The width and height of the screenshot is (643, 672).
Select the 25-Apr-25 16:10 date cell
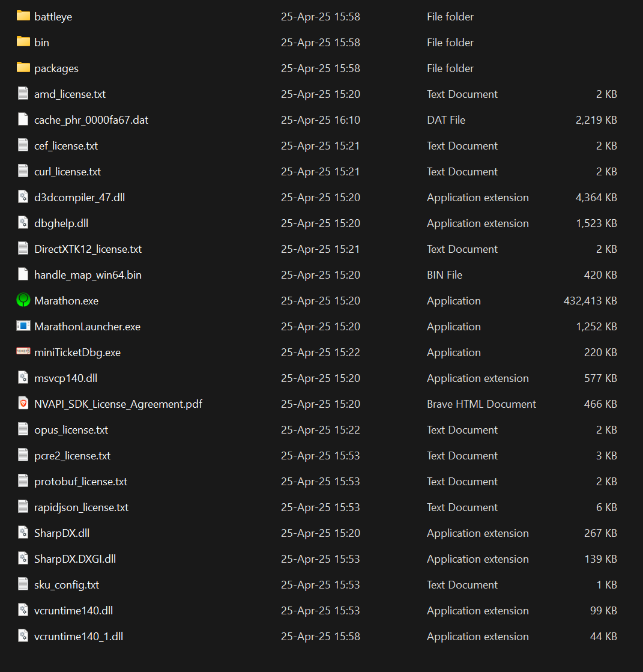coord(321,120)
